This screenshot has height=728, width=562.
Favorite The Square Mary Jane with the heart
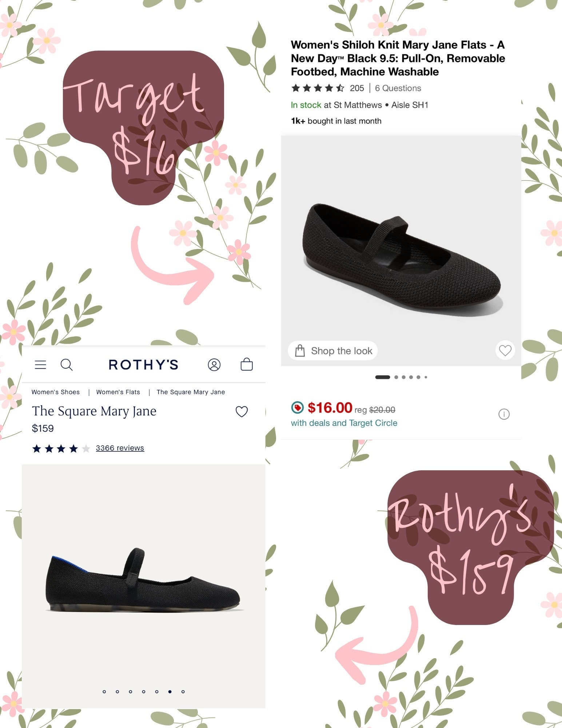point(241,412)
